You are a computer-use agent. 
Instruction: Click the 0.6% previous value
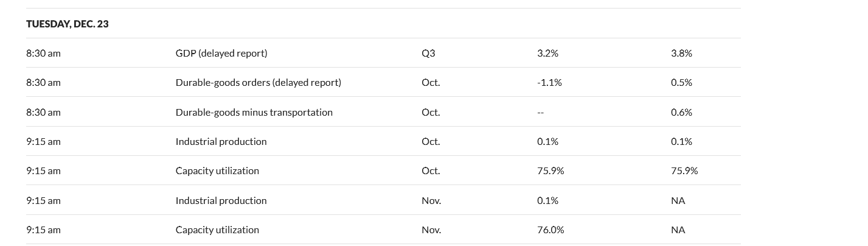click(x=681, y=112)
